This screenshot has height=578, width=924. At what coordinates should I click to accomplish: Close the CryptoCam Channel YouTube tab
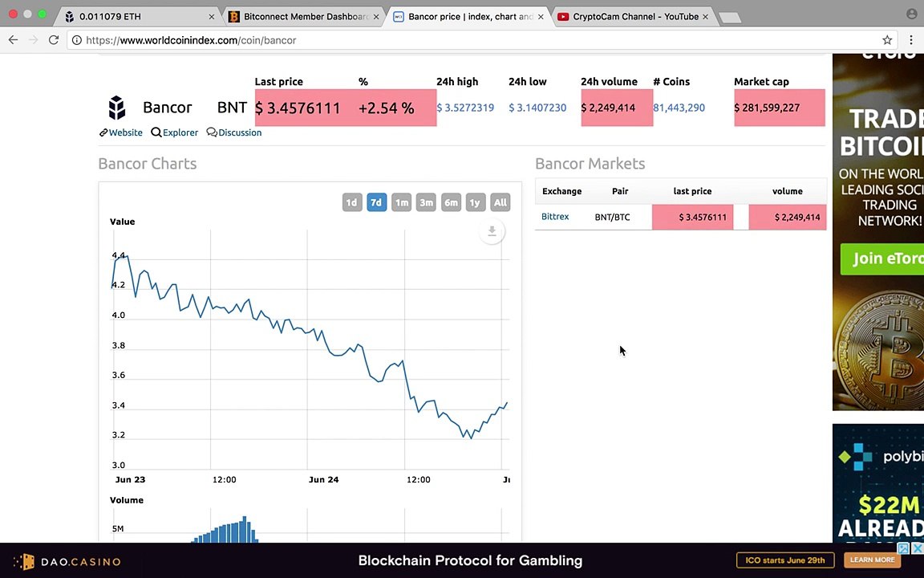click(705, 17)
